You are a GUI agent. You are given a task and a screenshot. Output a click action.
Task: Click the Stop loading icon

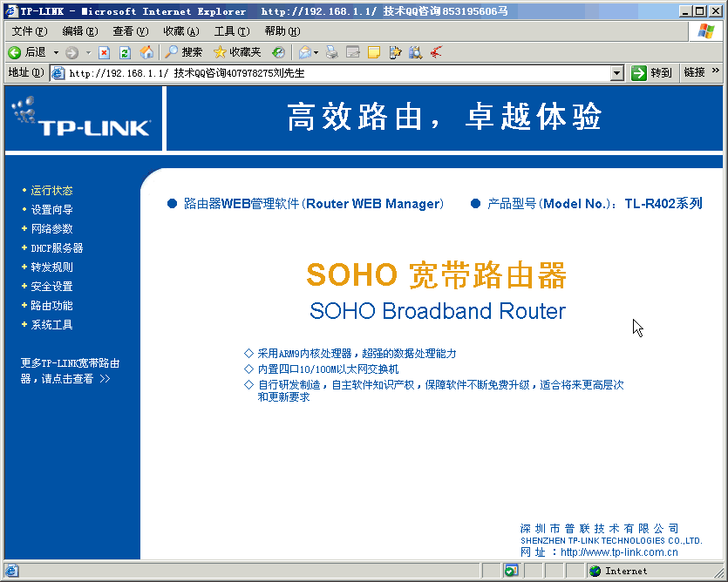(x=104, y=52)
